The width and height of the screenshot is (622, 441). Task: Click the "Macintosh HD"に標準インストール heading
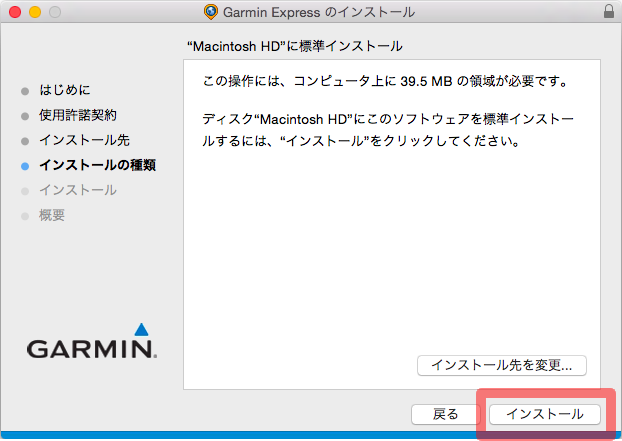coord(295,46)
